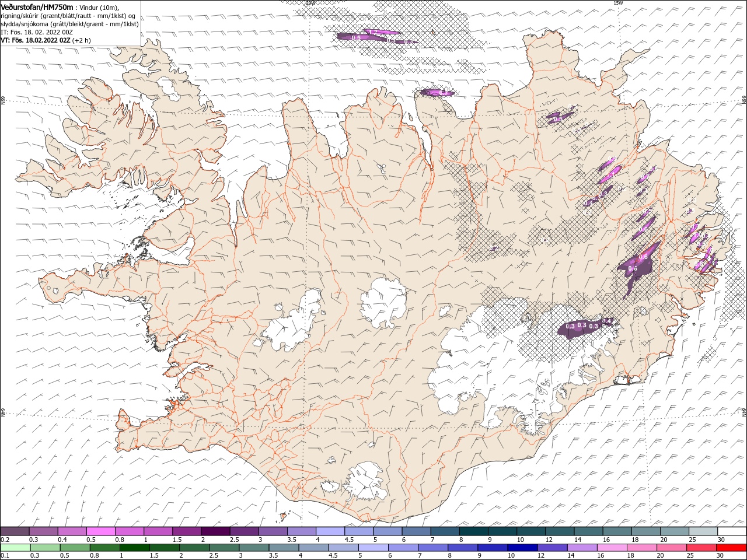Screen dimensions: 747x560
Task: Pick the upper legend swatch starting at 1.5
Action: 187,531
